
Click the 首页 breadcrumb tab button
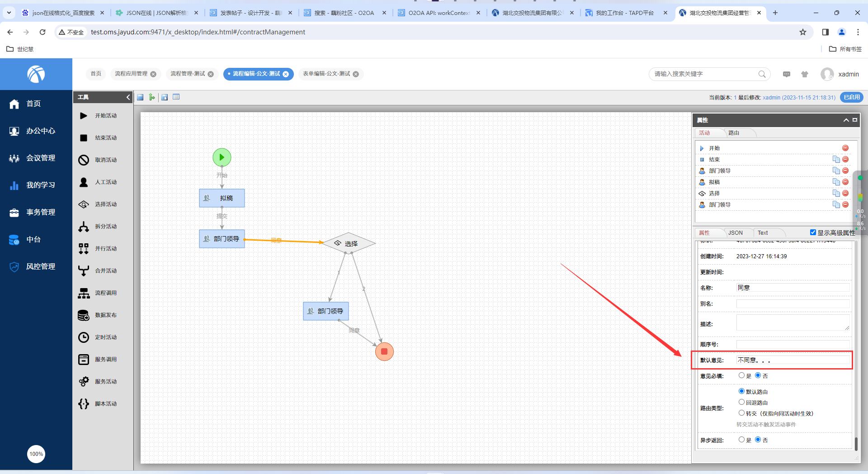pos(96,74)
